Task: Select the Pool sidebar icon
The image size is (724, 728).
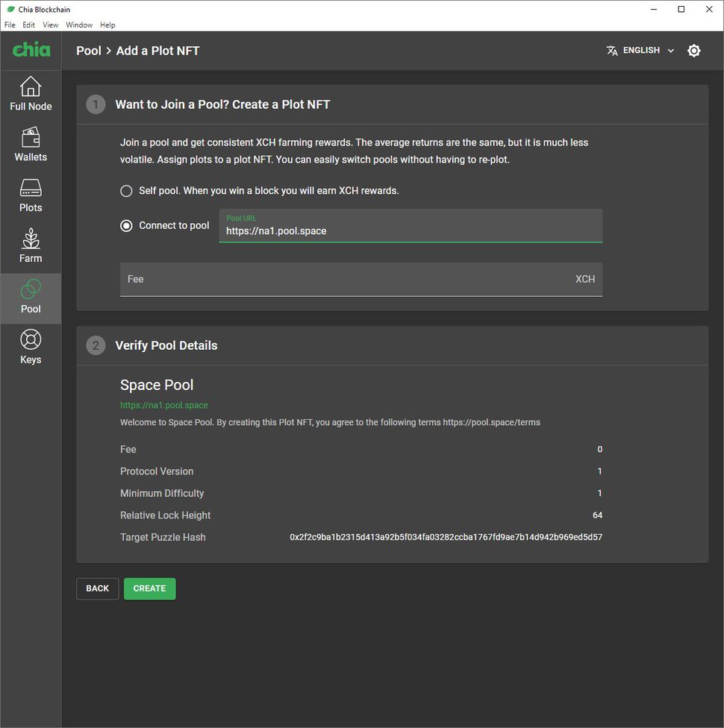Action: pos(31,298)
